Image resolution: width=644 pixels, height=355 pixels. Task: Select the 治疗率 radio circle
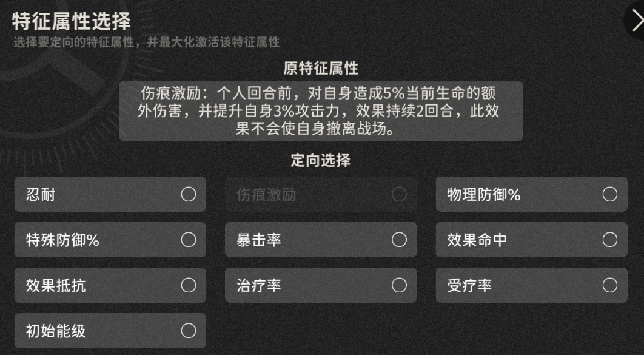click(x=399, y=285)
